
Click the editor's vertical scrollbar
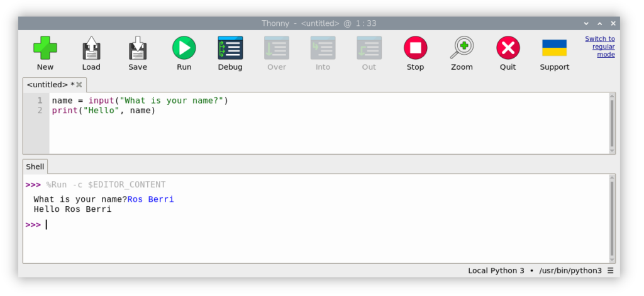coord(612,123)
